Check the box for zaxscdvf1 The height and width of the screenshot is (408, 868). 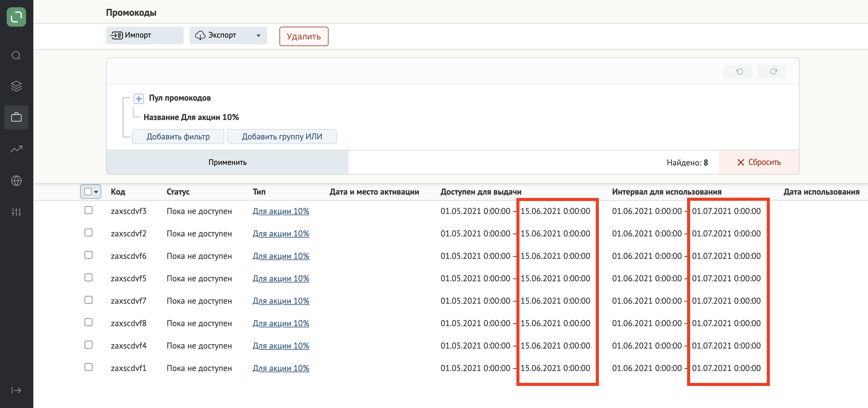coord(88,367)
